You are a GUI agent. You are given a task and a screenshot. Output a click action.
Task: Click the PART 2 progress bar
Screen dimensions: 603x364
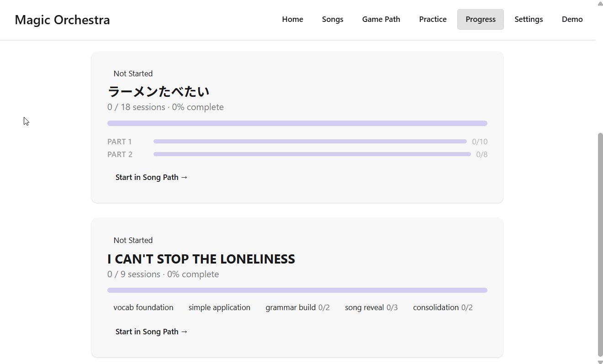(x=312, y=154)
